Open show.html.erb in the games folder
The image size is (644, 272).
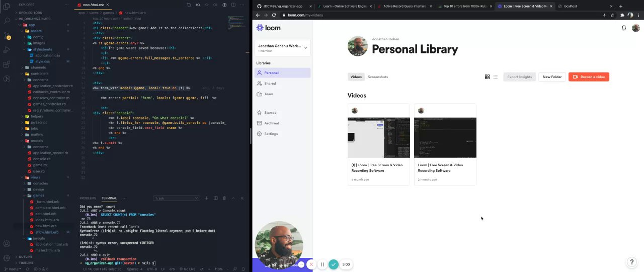pyautogui.click(x=47, y=232)
